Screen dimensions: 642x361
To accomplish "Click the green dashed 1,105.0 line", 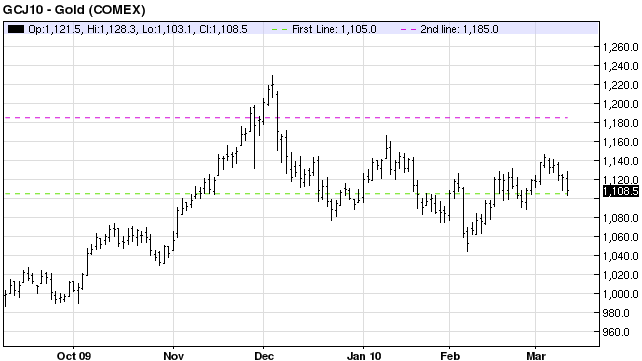I will 286,194.
